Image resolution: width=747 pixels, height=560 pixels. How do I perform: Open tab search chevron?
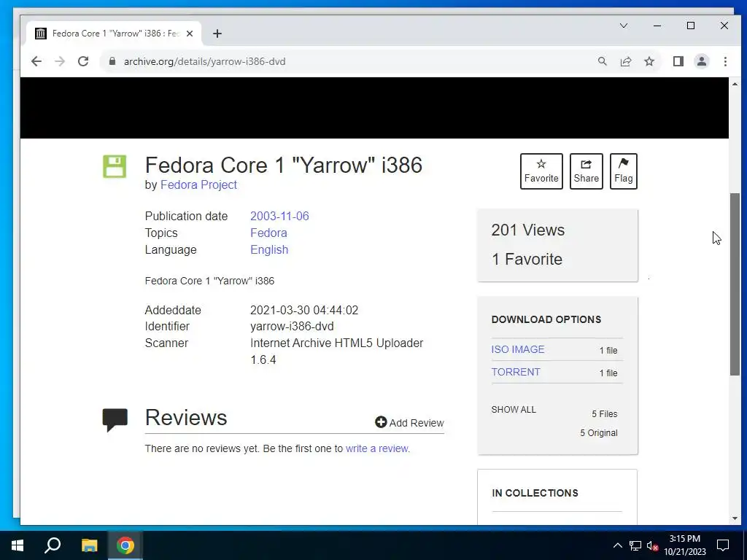coord(624,26)
